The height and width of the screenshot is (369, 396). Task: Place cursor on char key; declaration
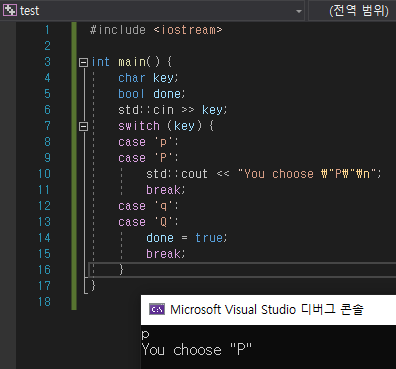[149, 78]
